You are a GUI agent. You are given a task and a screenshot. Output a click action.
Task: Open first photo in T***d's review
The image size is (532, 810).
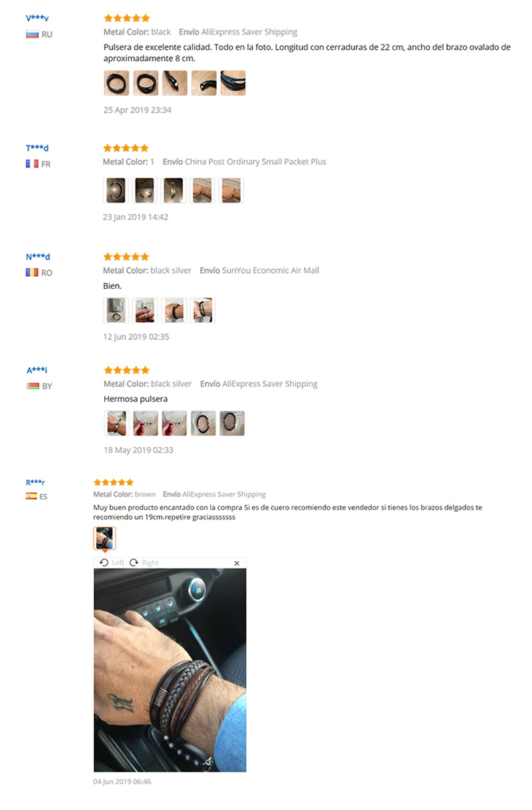click(116, 190)
